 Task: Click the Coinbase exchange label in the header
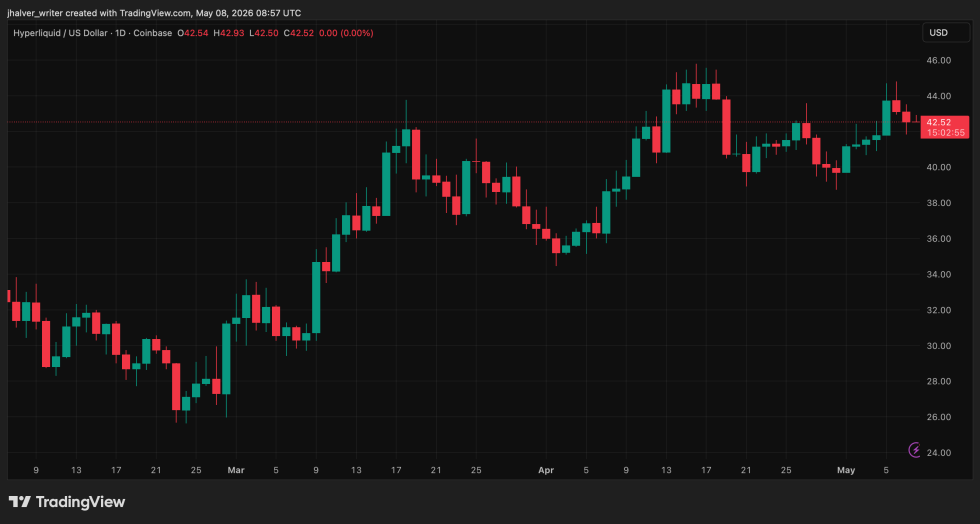pyautogui.click(x=152, y=33)
